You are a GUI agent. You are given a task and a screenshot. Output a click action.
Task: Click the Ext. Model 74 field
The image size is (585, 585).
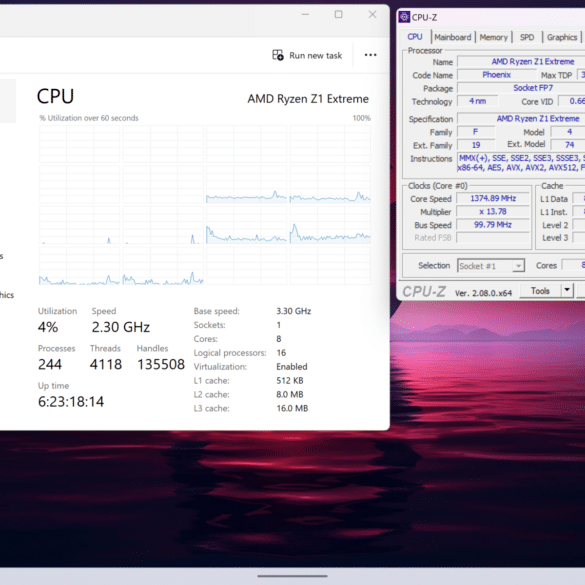coord(569,145)
